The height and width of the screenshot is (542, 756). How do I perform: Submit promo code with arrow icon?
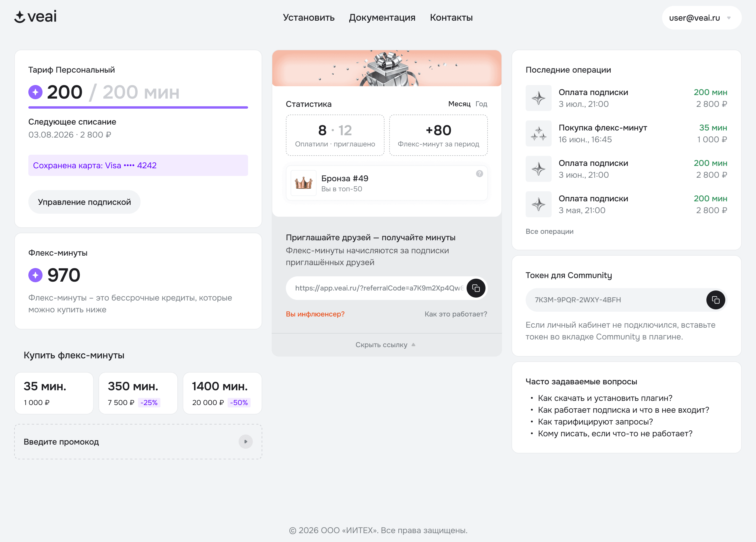pos(245,441)
